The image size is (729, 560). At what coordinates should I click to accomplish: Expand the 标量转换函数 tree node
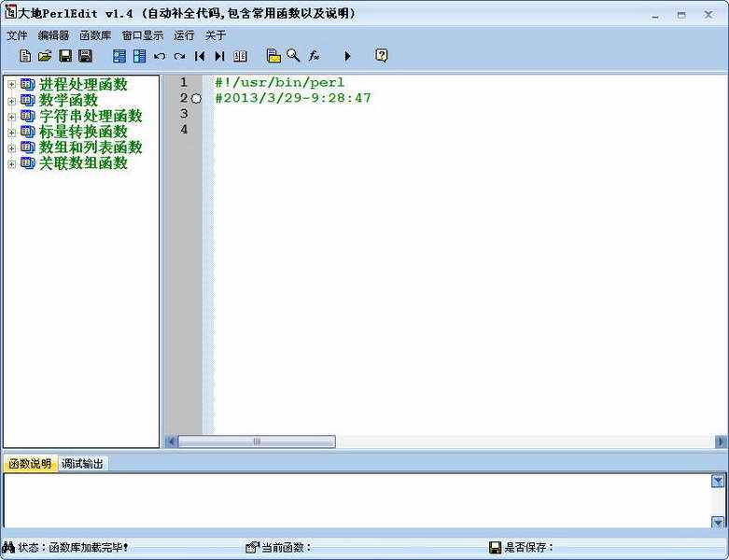11,132
